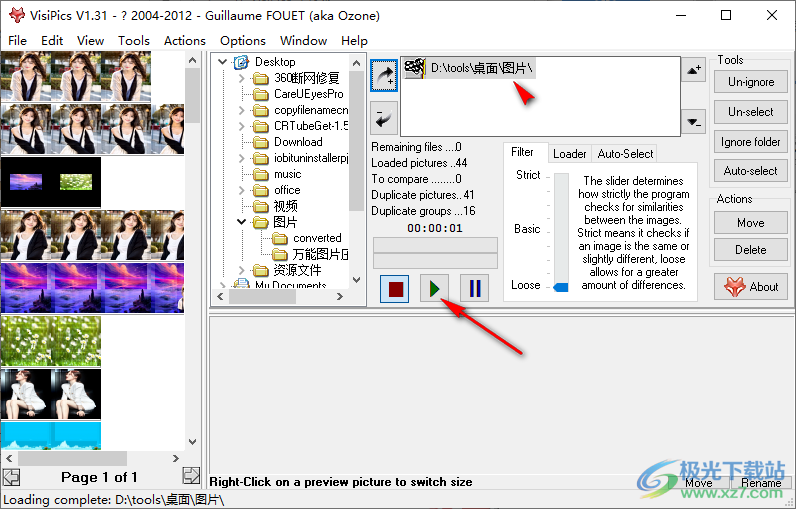796x509 pixels.
Task: Switch to the Loader tab
Action: tap(570, 154)
